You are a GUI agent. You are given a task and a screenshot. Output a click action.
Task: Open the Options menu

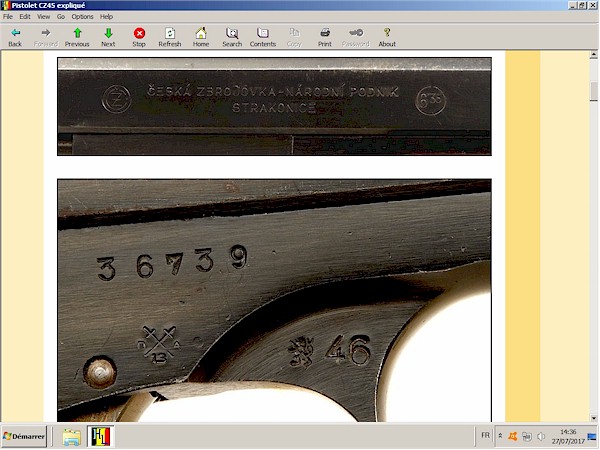82,16
